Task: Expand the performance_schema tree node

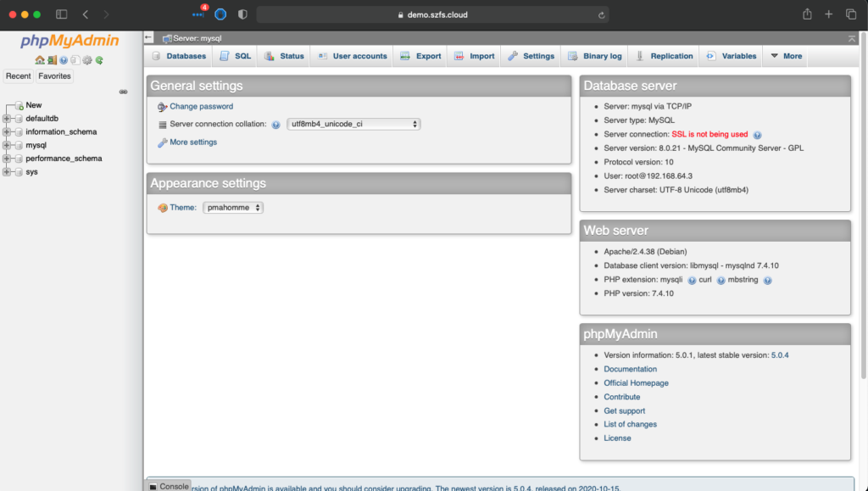Action: (7, 159)
